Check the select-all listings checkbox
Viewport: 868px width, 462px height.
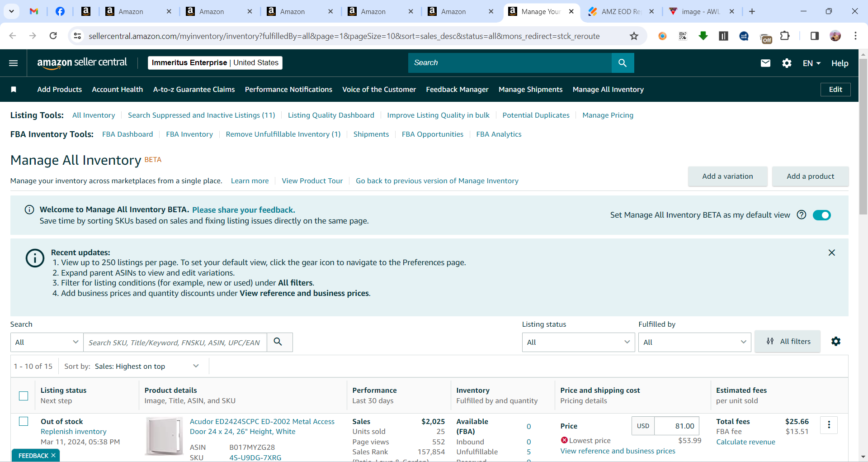24,396
